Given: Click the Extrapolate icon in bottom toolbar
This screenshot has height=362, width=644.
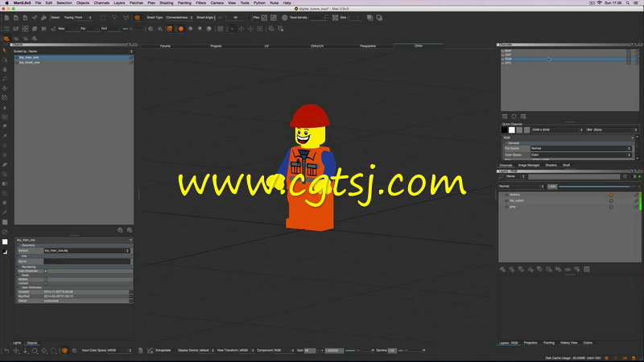Looking at the screenshot, I should coord(151,351).
